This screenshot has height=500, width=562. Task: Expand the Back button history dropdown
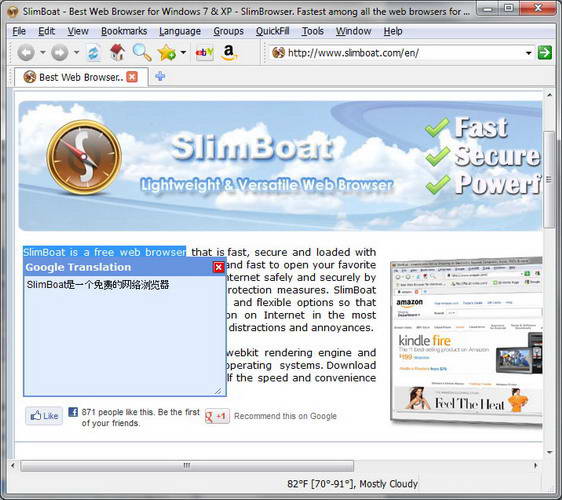tap(43, 53)
